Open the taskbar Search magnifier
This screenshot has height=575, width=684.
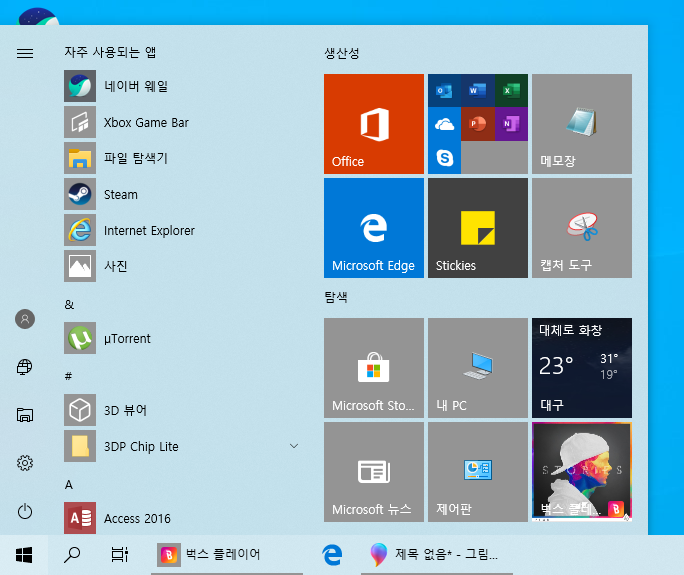point(72,555)
